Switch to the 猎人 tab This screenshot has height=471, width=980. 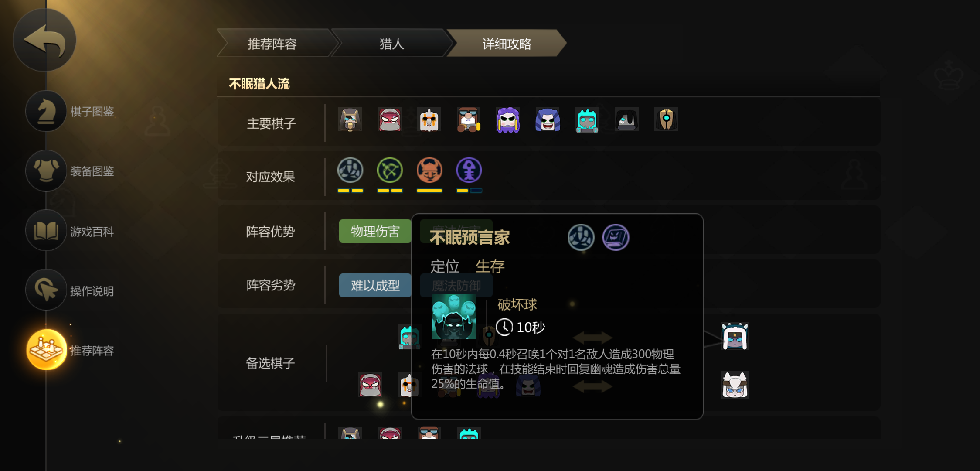[392, 44]
